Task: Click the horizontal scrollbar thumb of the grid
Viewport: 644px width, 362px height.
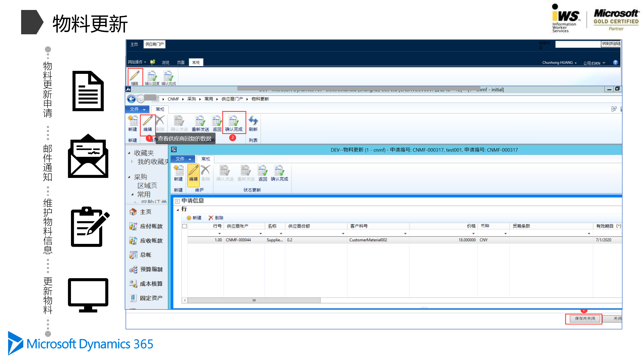Action: 254,300
